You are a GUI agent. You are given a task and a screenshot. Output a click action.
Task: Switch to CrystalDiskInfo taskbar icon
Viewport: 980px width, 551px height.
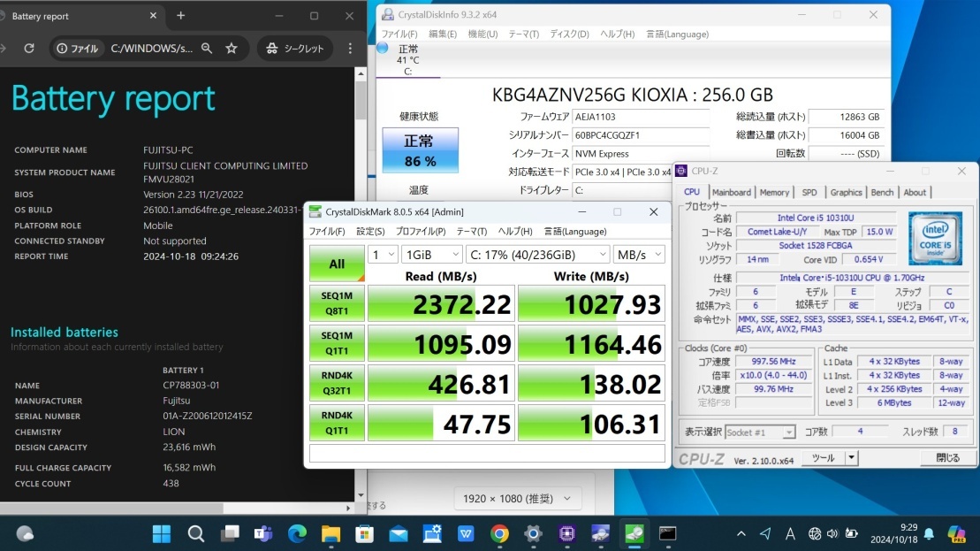[x=601, y=533]
